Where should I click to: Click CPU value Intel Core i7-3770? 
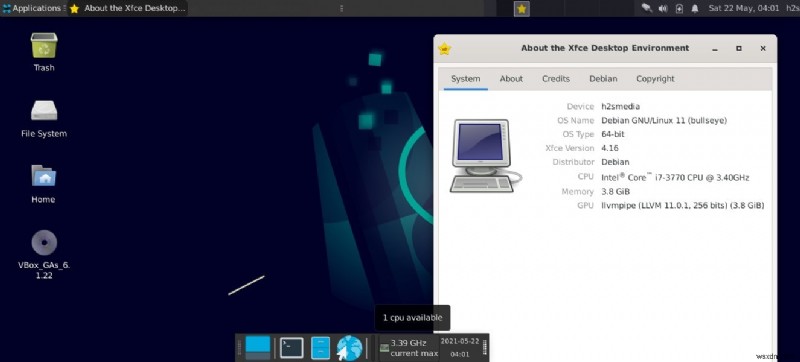674,177
